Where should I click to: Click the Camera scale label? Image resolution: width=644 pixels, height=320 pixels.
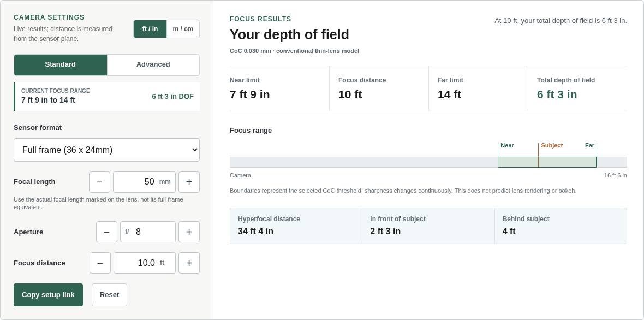[240, 175]
